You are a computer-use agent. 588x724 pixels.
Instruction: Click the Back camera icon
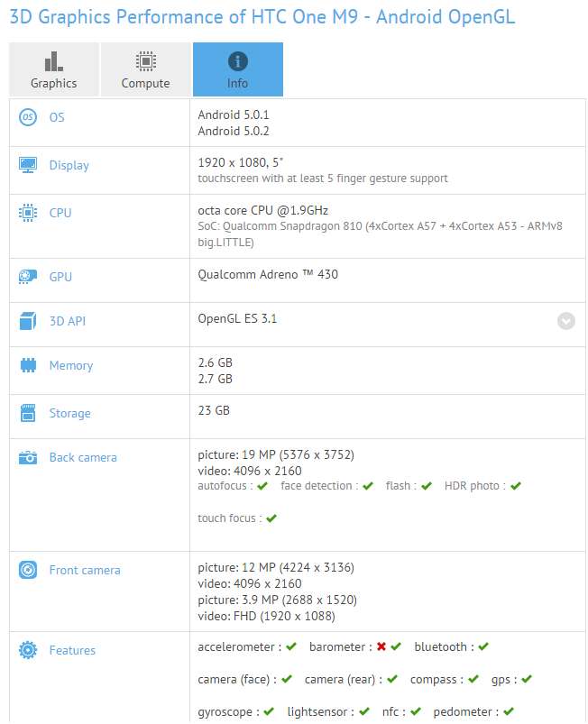coord(28,457)
